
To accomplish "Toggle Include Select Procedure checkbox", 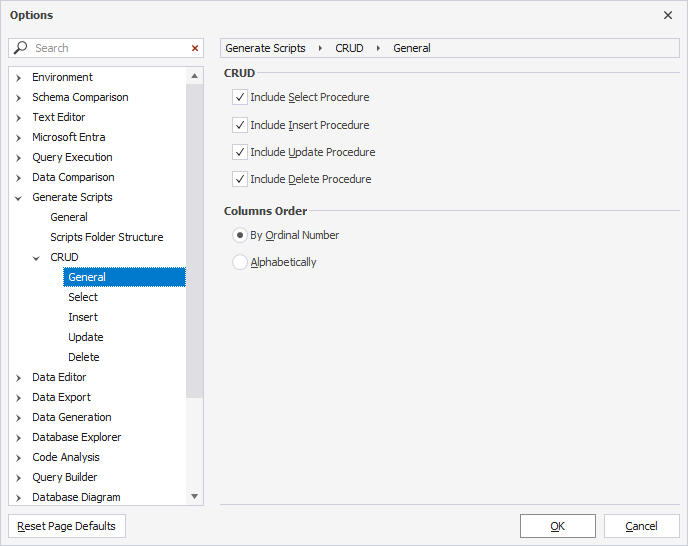I will point(240,97).
